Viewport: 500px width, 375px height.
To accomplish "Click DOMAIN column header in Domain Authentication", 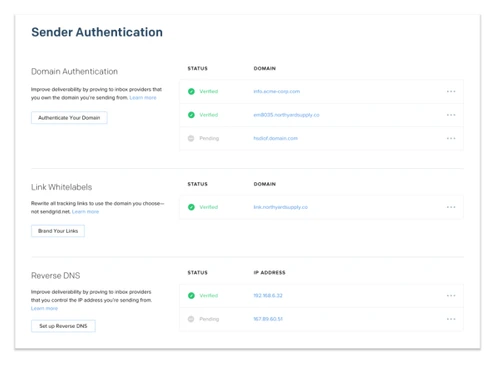I will (x=265, y=68).
